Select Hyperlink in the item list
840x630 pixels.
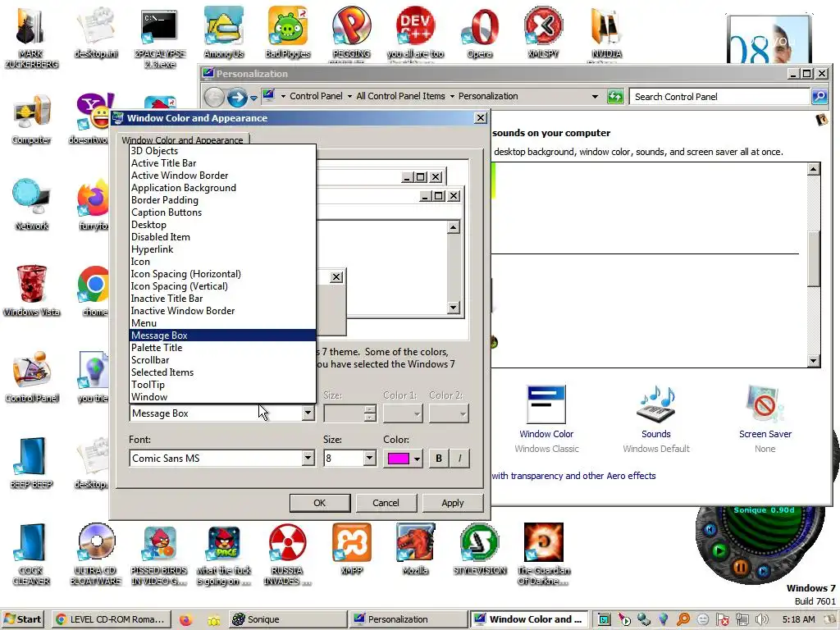223,249
